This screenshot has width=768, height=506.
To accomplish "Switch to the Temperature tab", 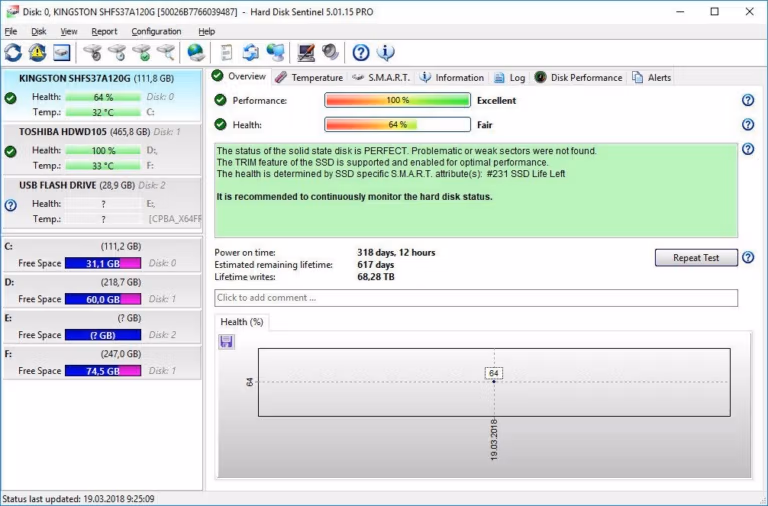I will tap(309, 77).
